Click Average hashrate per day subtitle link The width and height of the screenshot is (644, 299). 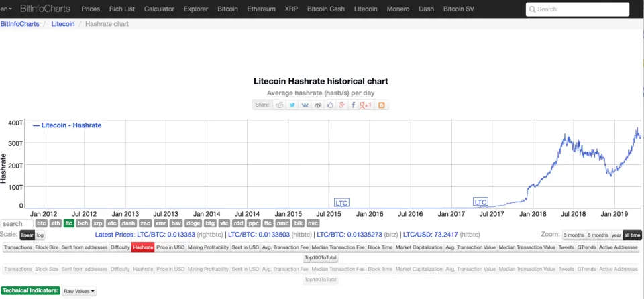321,93
